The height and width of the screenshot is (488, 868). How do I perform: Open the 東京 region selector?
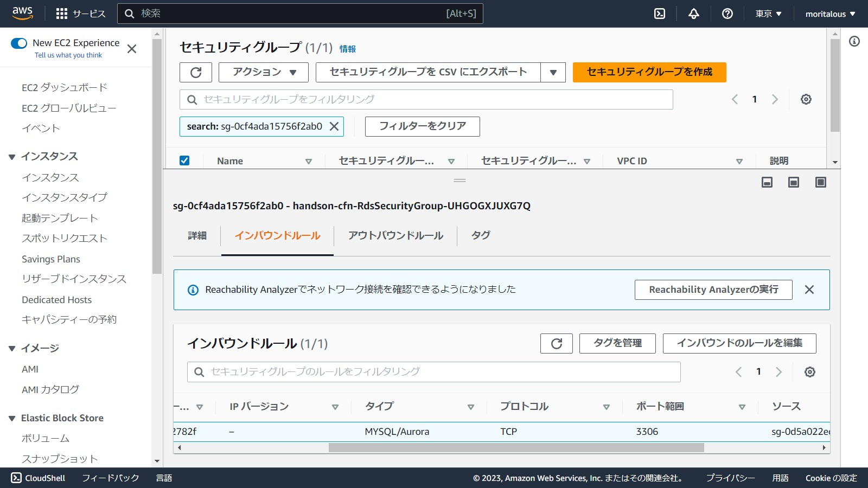point(768,14)
